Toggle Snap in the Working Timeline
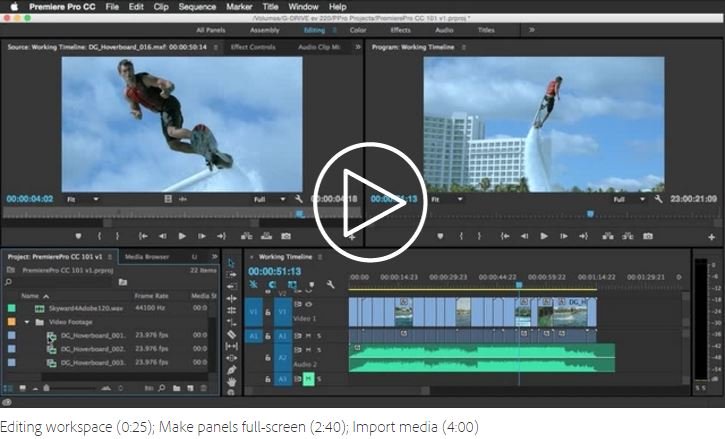 (x=273, y=284)
